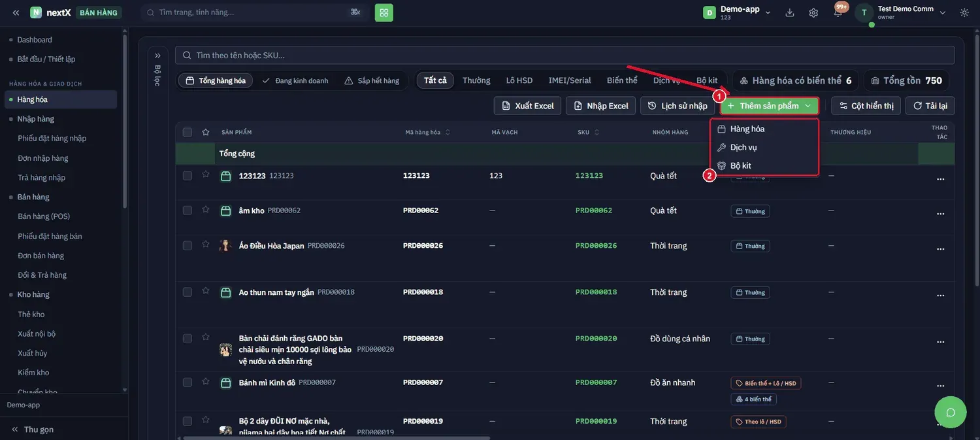
Task: Choose Hàng hóa from the add-product menu
Action: (764, 129)
